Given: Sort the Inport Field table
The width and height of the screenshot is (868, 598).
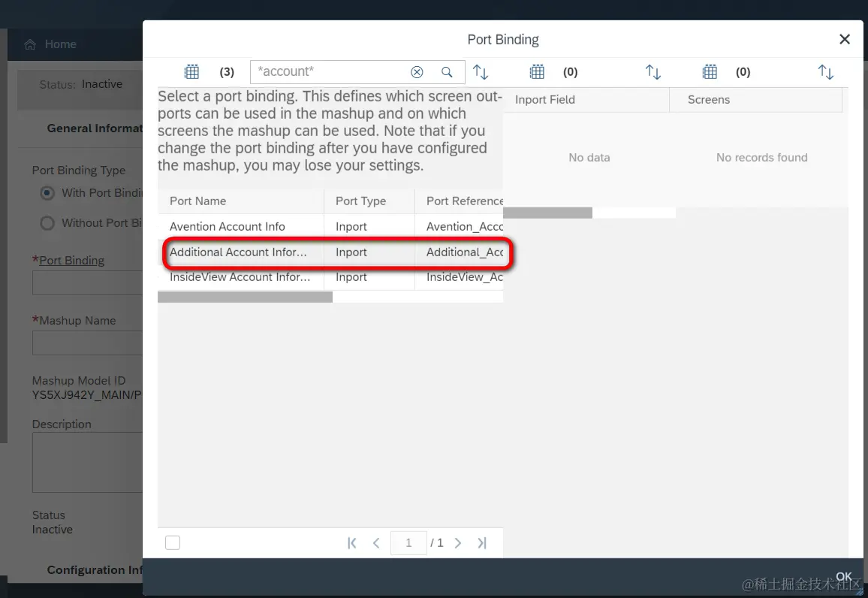Looking at the screenshot, I should tap(653, 72).
